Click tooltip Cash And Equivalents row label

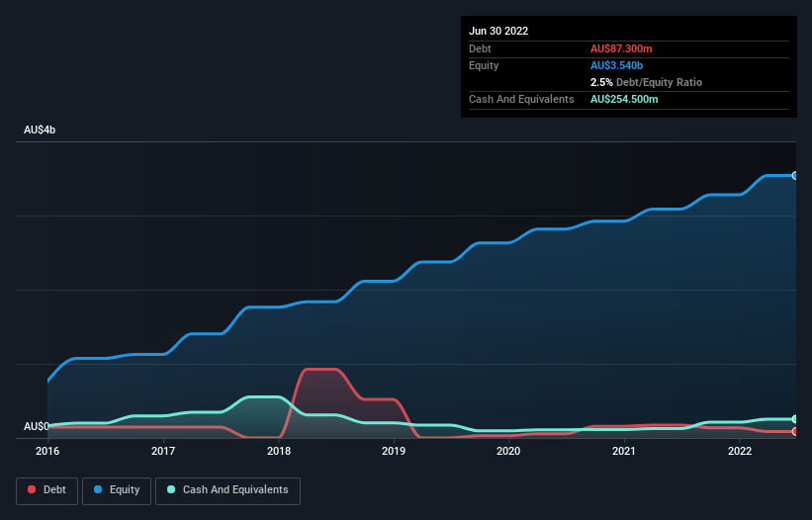(521, 99)
